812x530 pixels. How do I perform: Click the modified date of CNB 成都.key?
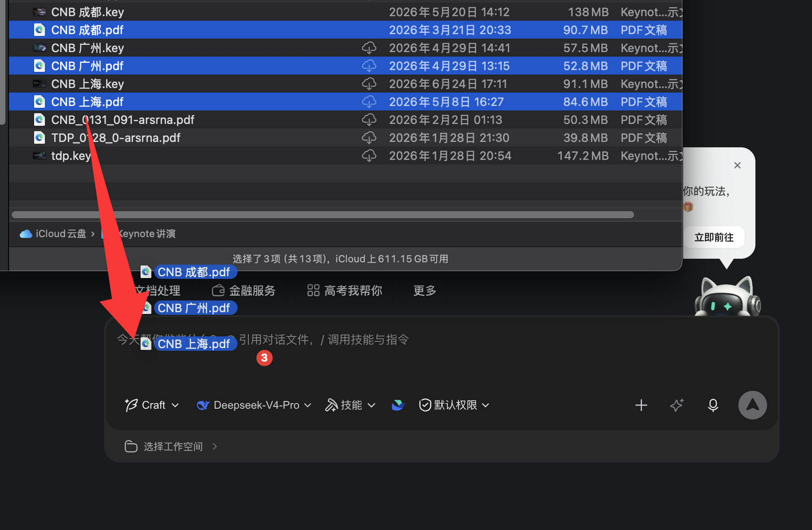pos(449,12)
